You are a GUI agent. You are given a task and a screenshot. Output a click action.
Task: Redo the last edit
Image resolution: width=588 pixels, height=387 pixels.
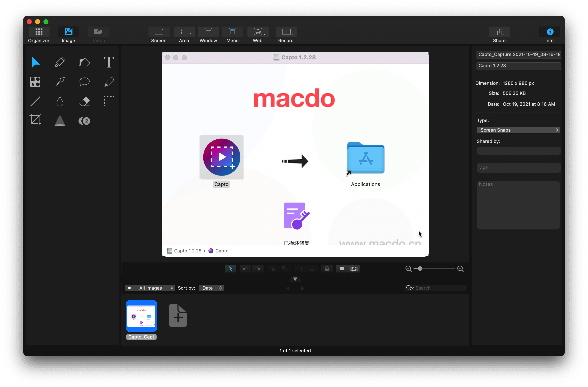click(258, 269)
